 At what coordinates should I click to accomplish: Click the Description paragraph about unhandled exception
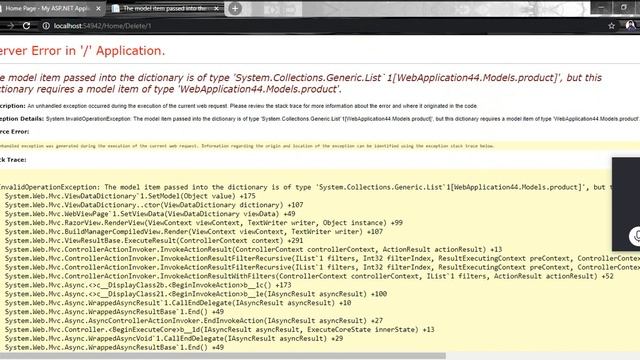[238, 106]
